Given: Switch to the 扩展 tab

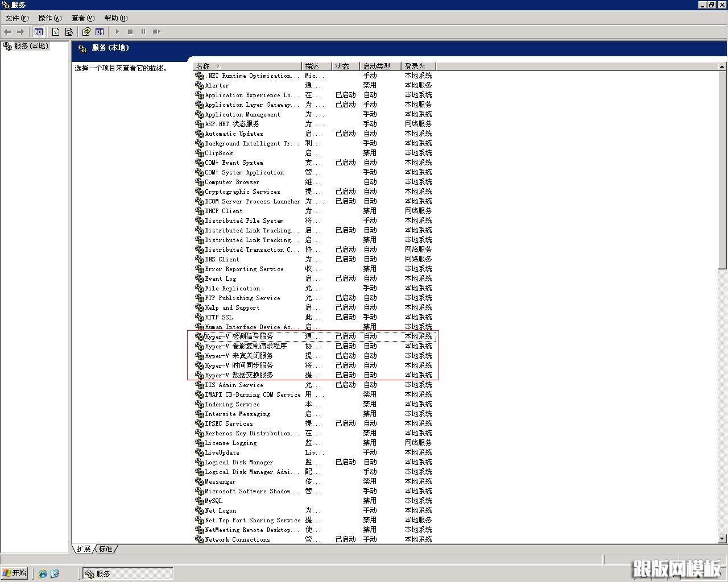Looking at the screenshot, I should click(x=83, y=549).
